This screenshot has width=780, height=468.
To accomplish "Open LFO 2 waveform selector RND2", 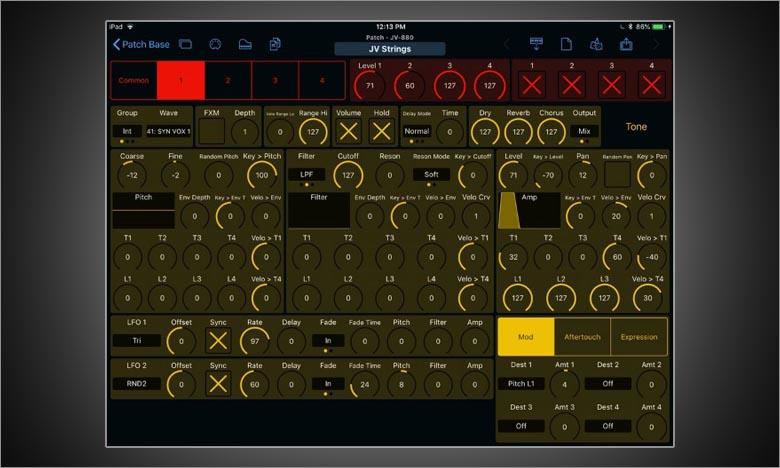I will [137, 383].
